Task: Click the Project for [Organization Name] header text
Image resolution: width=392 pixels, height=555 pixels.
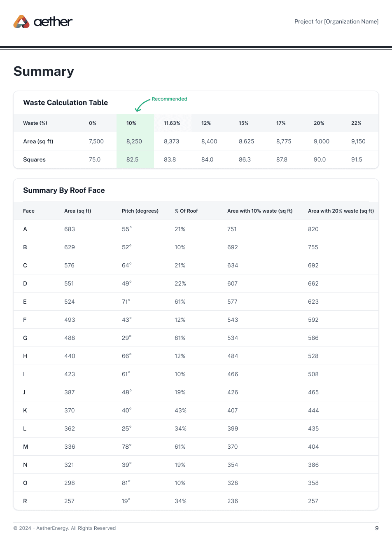Action: (336, 21)
